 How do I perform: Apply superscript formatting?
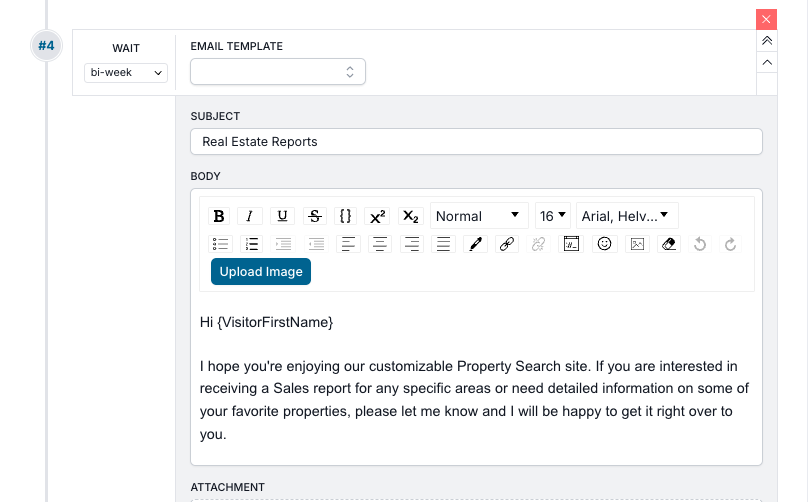click(x=377, y=216)
